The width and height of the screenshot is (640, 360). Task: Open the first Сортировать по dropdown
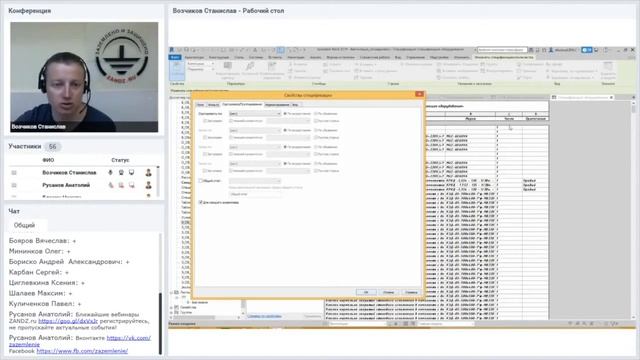point(255,113)
